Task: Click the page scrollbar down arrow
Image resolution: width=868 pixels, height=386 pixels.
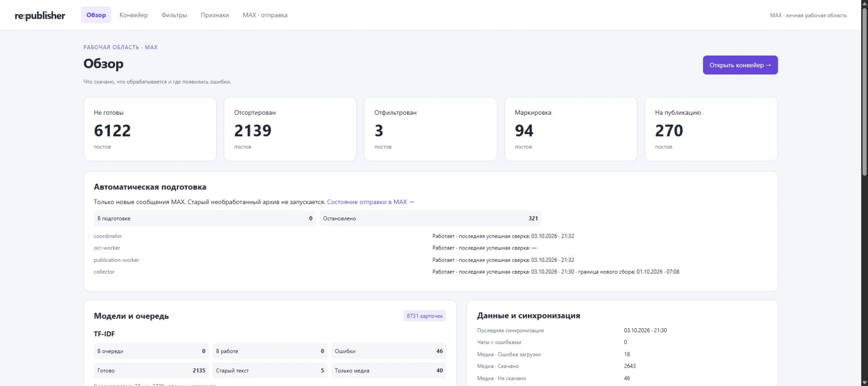Action: 864,382
